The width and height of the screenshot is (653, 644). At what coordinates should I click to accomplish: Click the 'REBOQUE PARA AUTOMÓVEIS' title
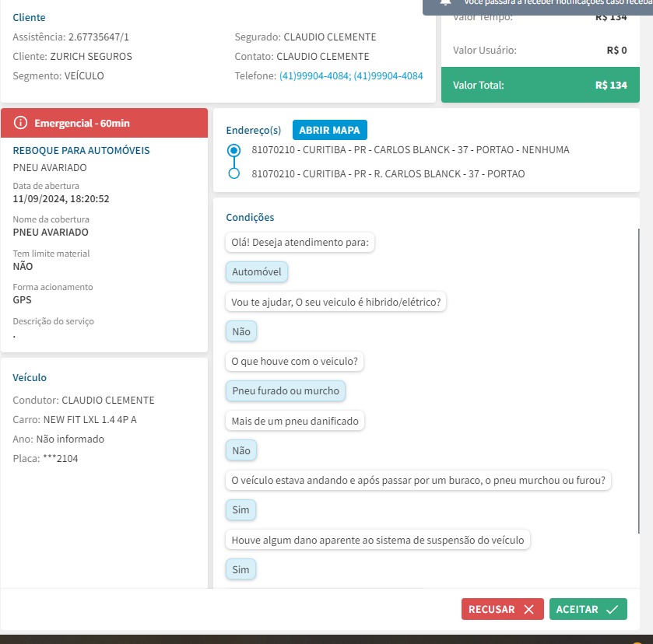pos(81,150)
